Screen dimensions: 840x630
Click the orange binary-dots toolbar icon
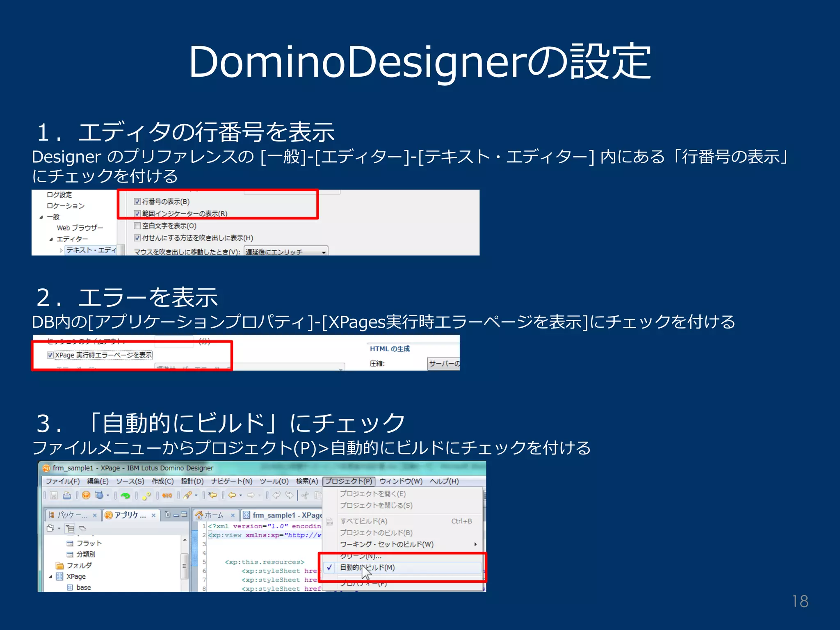tap(167, 495)
